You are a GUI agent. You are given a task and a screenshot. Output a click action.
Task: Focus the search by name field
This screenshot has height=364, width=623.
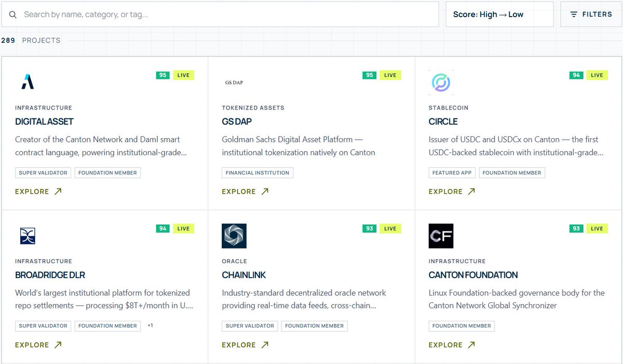(x=220, y=15)
